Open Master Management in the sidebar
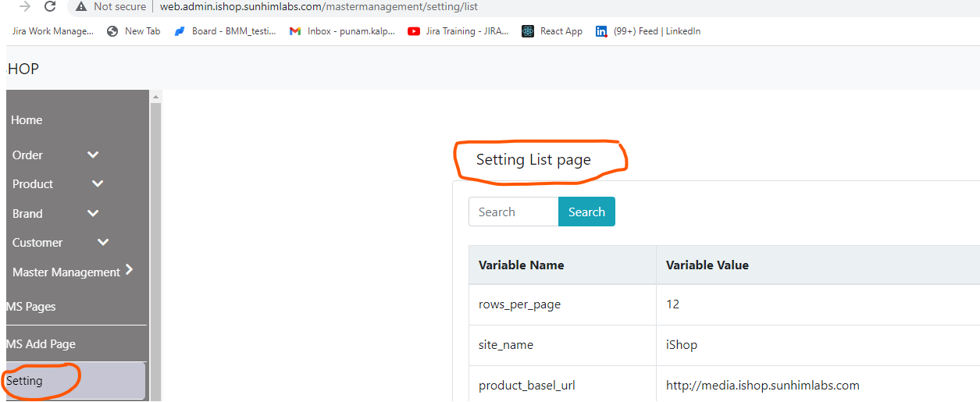This screenshot has height=402, width=980. 66,272
